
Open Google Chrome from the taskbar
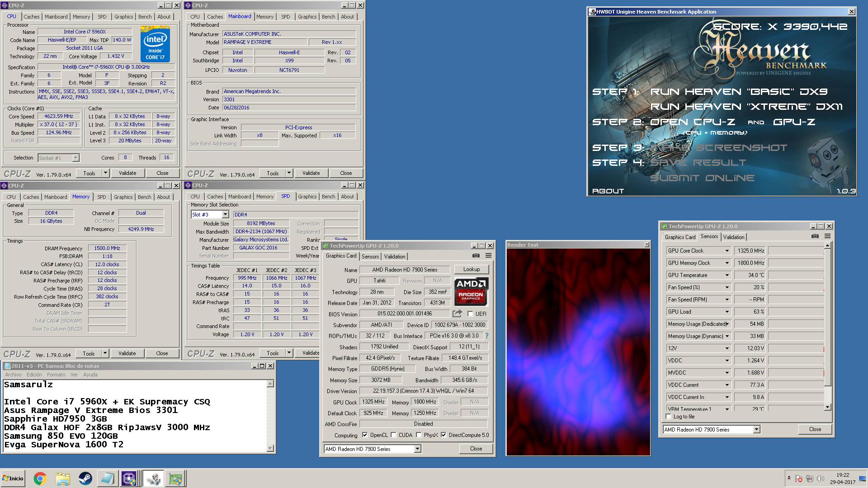pyautogui.click(x=40, y=479)
